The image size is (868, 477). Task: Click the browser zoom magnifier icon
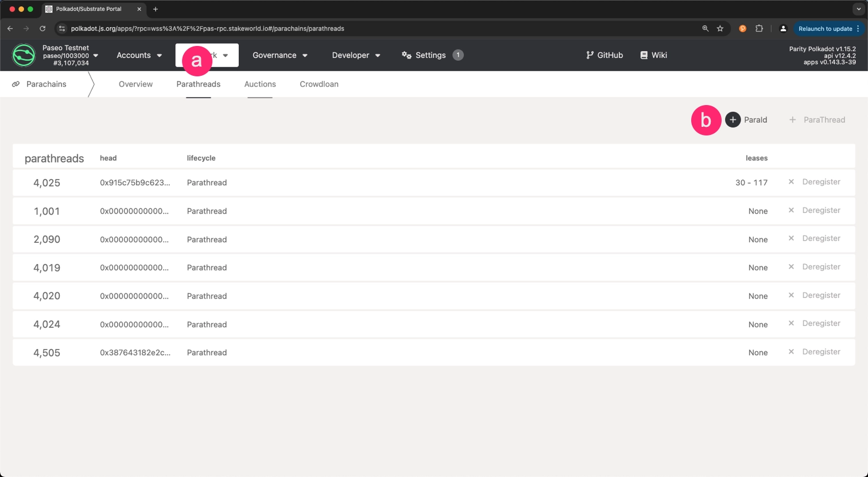pos(705,29)
